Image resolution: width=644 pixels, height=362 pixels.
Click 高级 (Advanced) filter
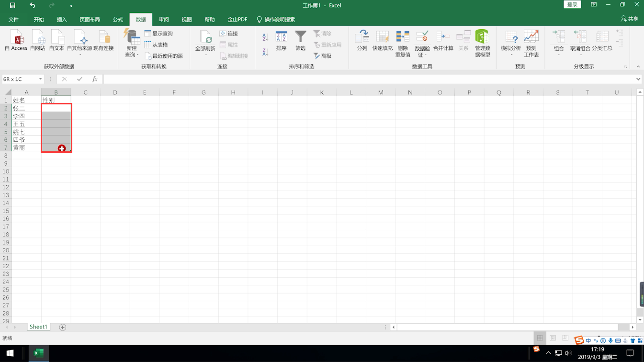[322, 56]
